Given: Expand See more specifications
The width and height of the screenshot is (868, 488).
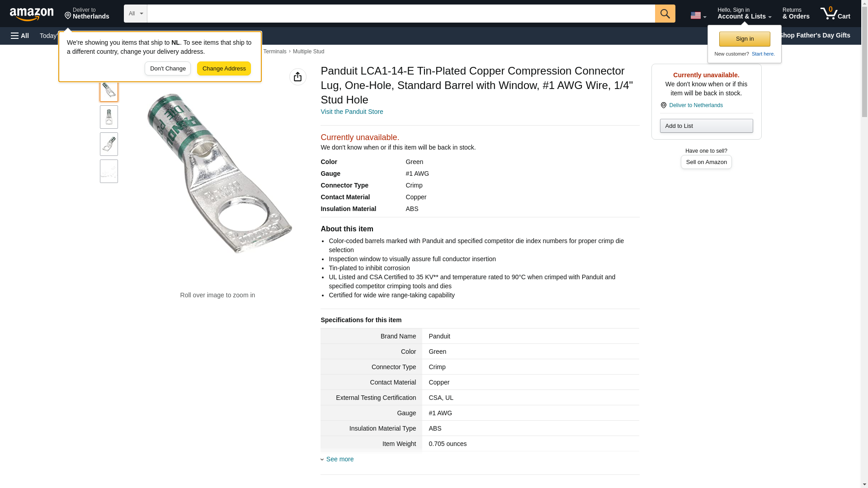Looking at the screenshot, I should [340, 459].
